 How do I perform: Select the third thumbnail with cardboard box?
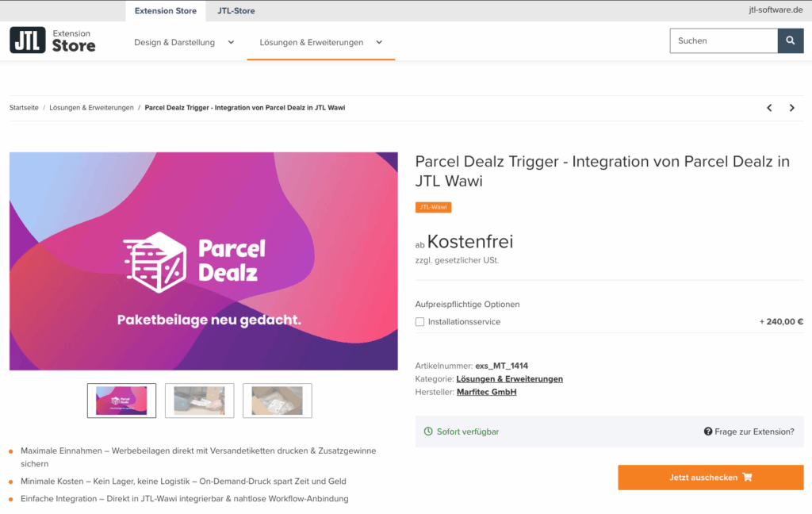277,401
